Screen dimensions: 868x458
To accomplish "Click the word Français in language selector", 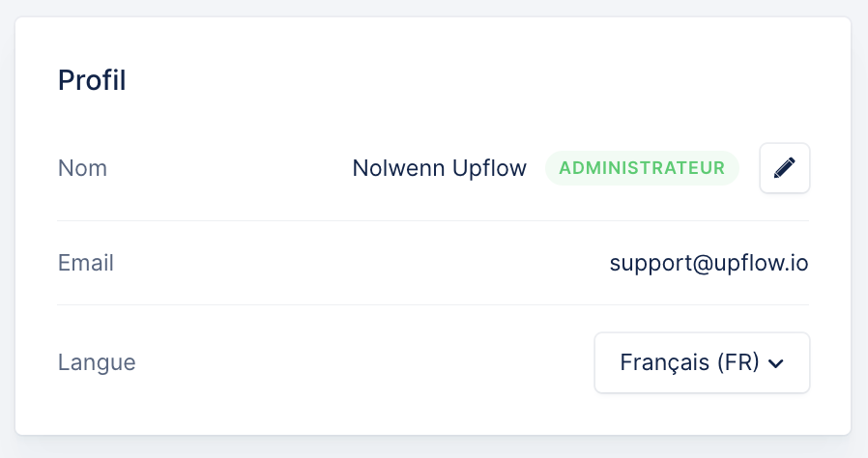I will (664, 363).
